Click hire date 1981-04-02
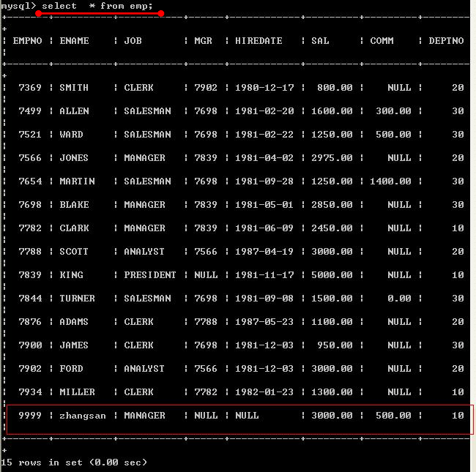476x472 pixels. pyautogui.click(x=264, y=158)
